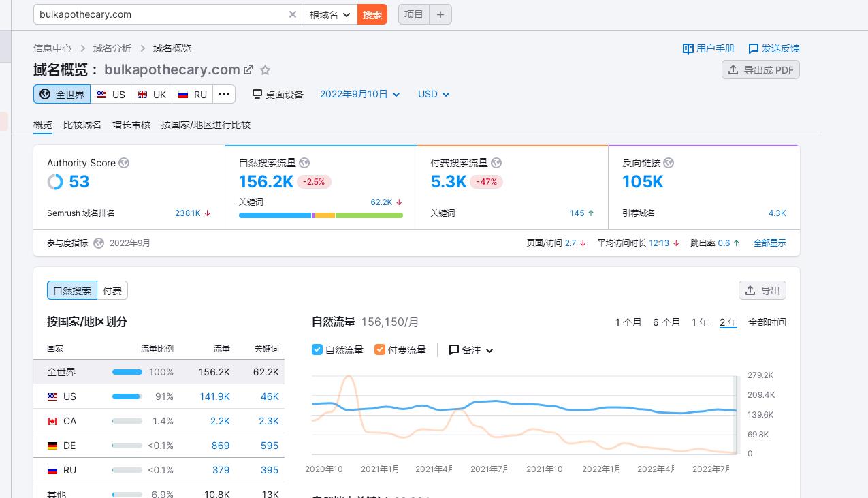Click the 5.3K paid traffic value

(x=449, y=182)
